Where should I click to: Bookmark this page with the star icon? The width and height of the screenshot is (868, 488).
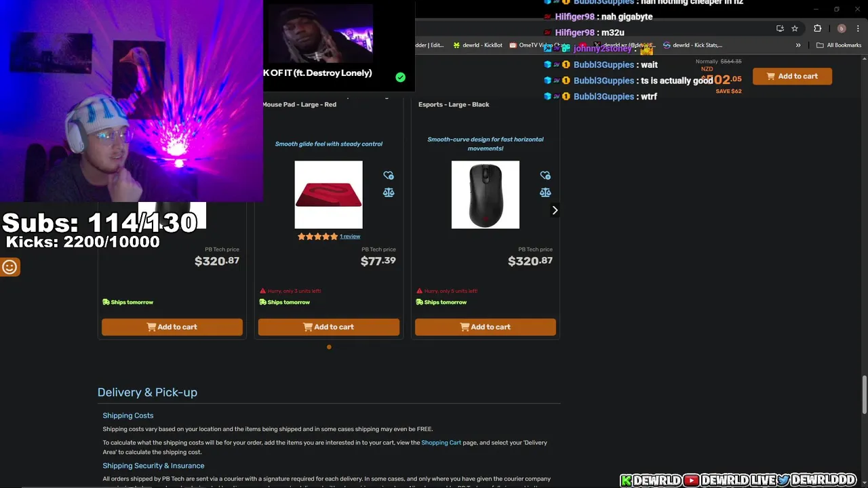point(795,28)
